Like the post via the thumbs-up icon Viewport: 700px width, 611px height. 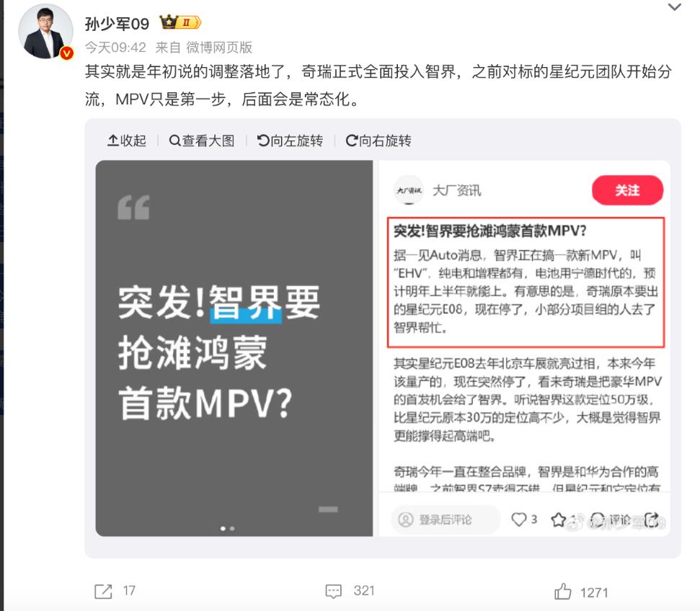[x=562, y=592]
